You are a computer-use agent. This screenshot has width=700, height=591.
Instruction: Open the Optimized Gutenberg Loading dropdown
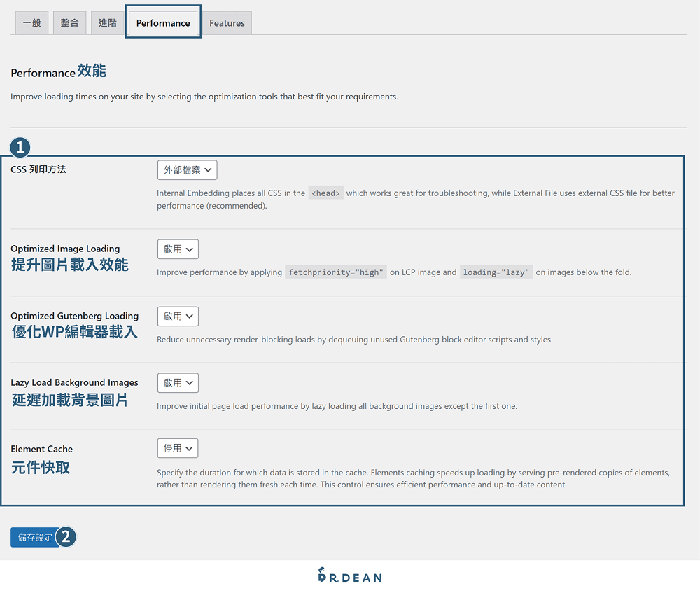(x=177, y=316)
